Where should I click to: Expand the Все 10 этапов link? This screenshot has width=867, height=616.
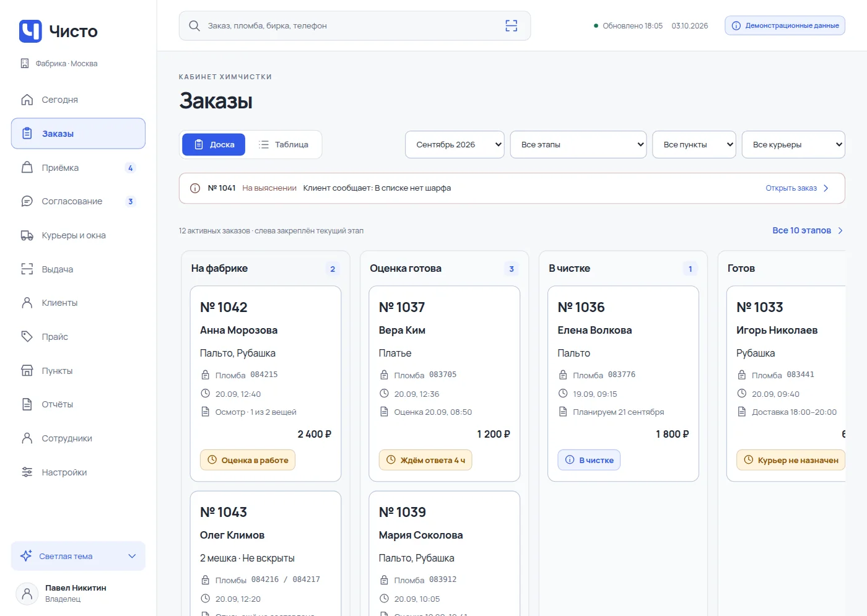click(x=808, y=230)
